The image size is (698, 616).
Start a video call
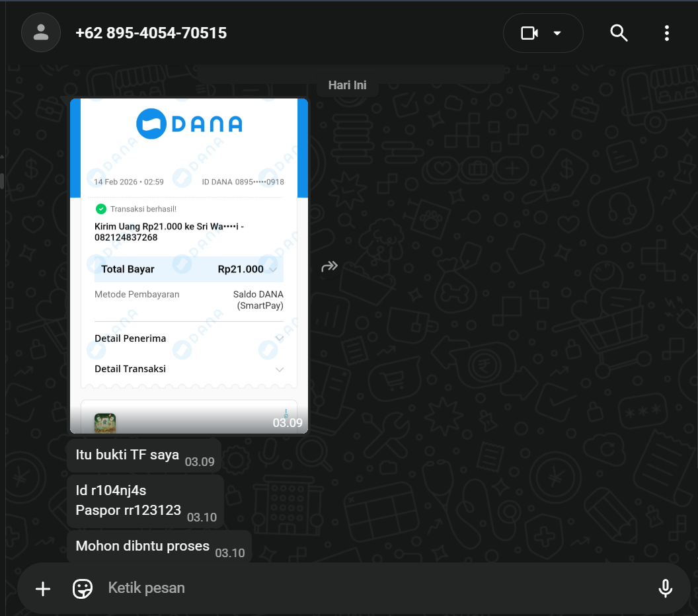(x=529, y=33)
